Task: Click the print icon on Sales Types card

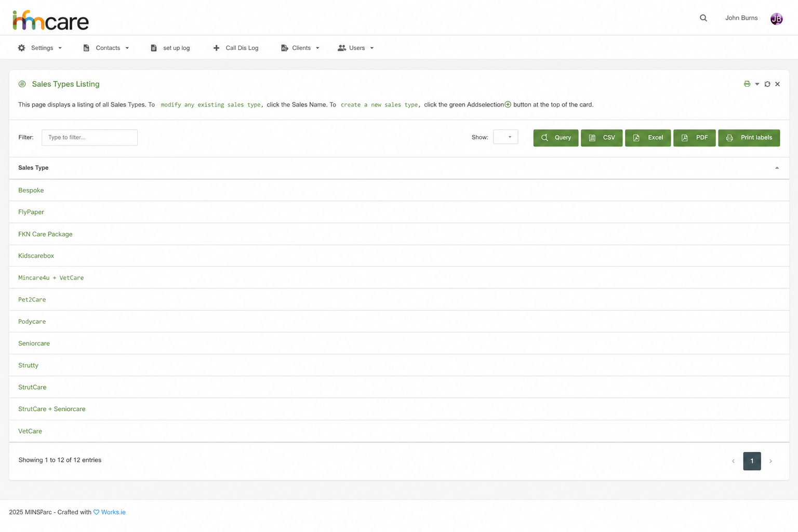Action: (747, 84)
